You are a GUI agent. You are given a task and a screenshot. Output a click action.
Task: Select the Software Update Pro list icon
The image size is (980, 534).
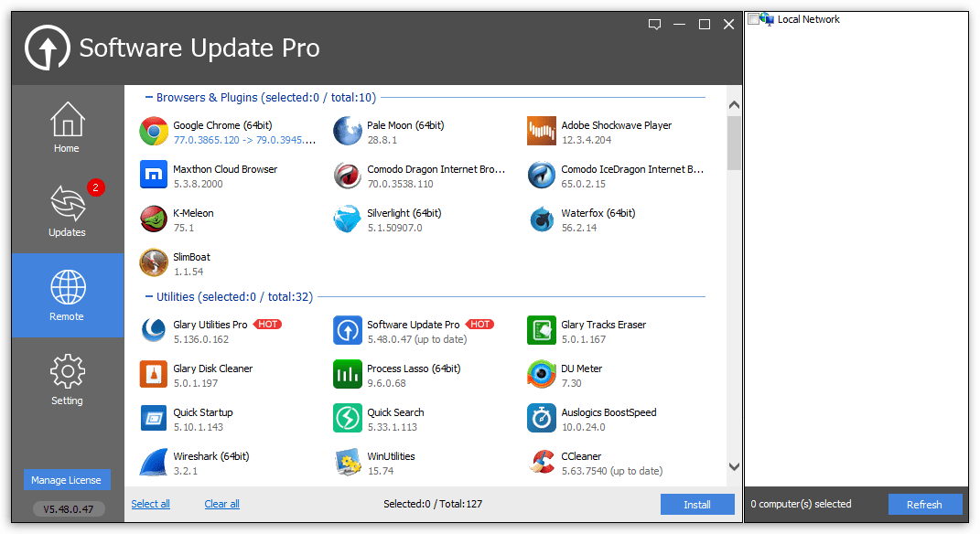(348, 330)
